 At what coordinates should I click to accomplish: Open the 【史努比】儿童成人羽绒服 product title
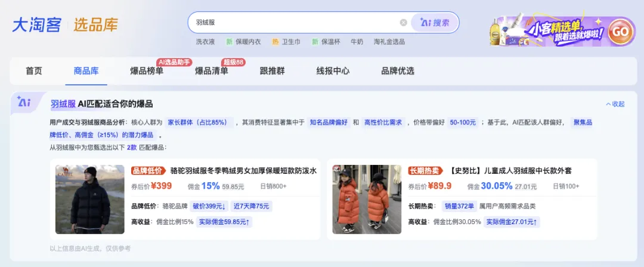[509, 171]
